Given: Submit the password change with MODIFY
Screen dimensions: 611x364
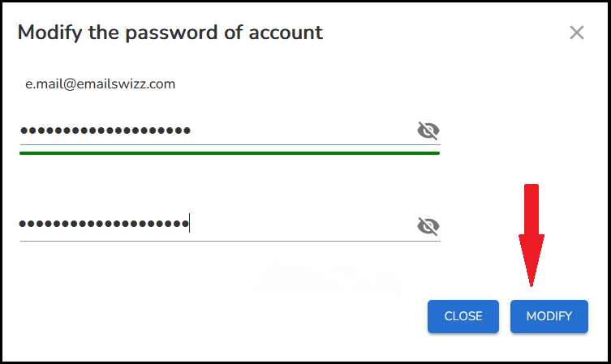Looking at the screenshot, I should [x=549, y=316].
